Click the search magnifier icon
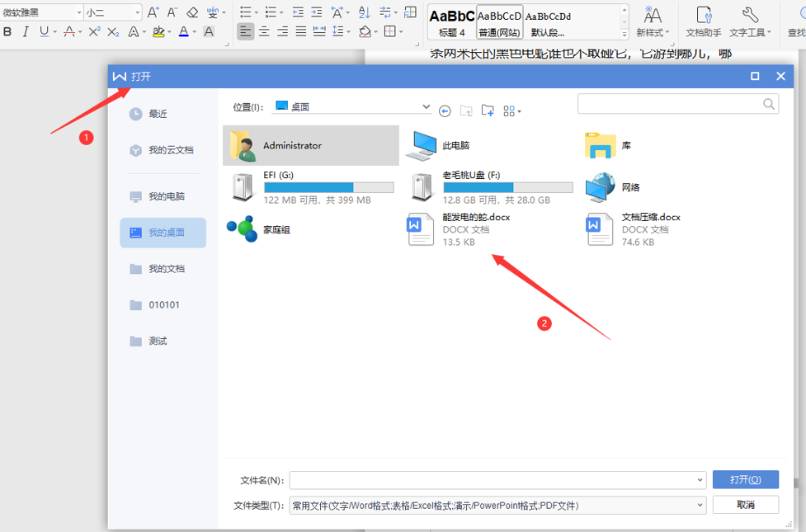Viewport: 806px width, 532px height. click(x=769, y=104)
